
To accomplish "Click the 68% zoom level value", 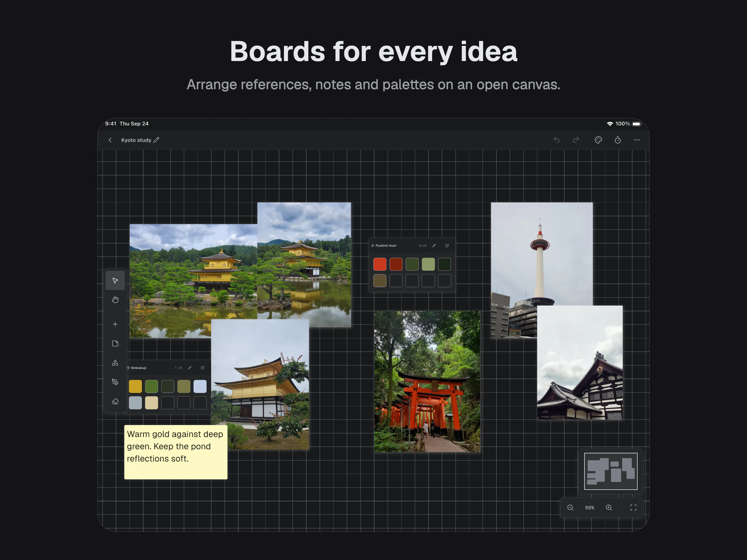I will point(590,508).
